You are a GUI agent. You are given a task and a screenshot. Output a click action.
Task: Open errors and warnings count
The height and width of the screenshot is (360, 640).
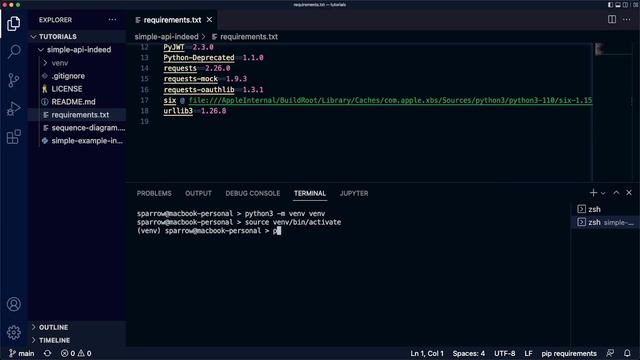76,353
